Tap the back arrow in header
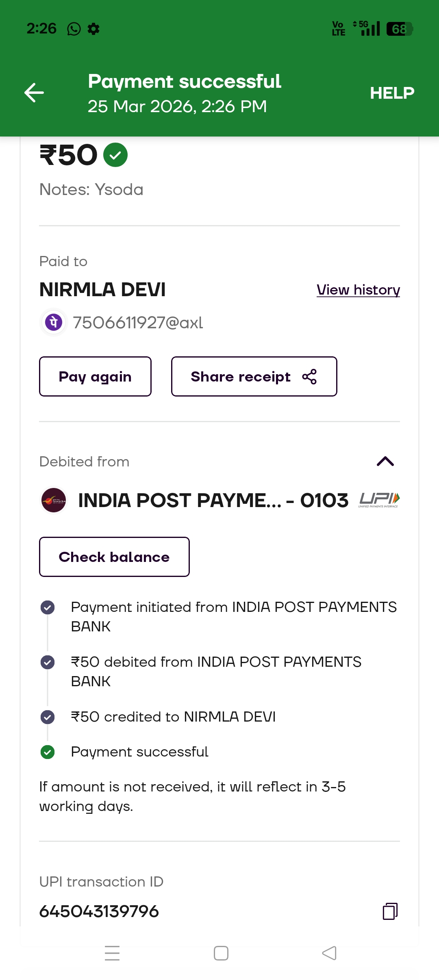The image size is (439, 980). [x=34, y=93]
